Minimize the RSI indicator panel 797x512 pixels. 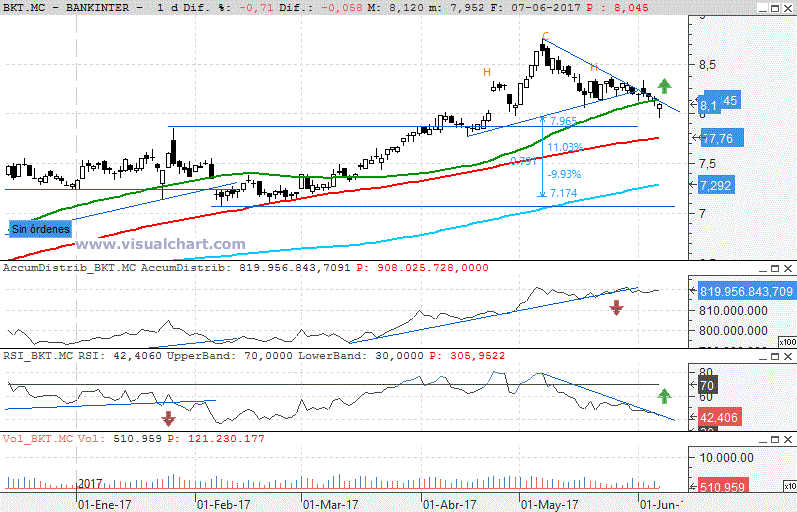762,357
